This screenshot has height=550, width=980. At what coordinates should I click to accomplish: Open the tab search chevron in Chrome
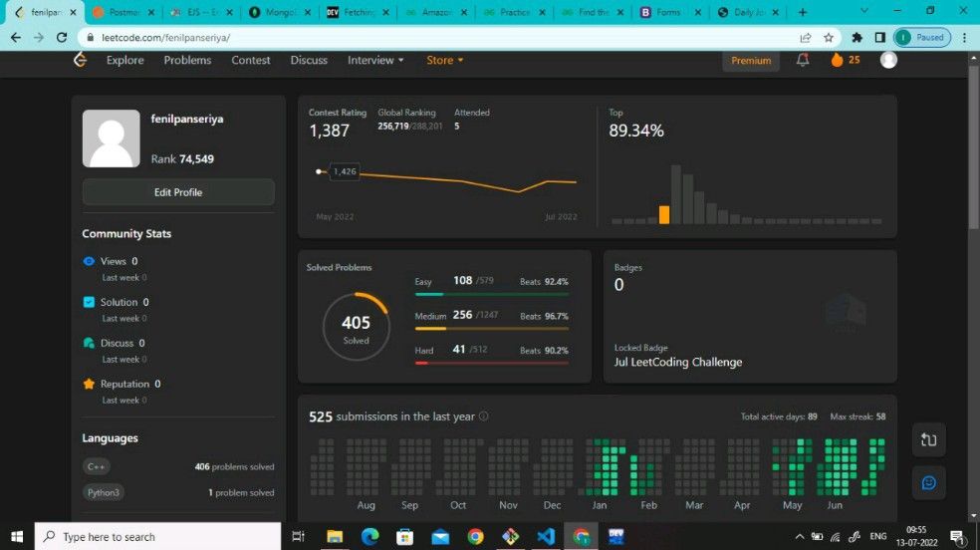(x=864, y=11)
